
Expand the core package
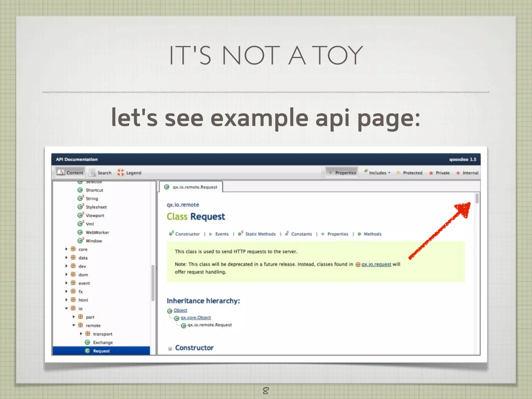tap(66, 249)
